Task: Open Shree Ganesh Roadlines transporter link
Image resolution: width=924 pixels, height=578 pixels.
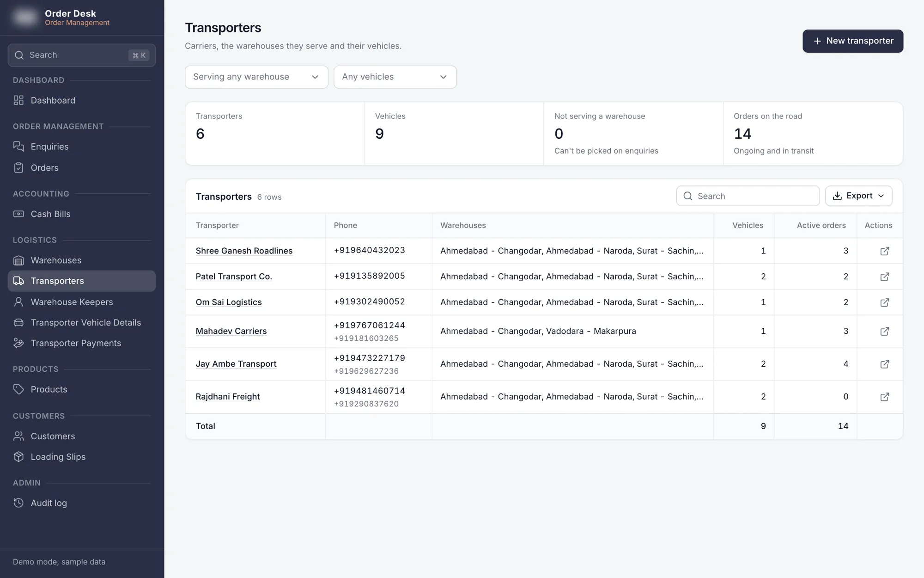Action: click(244, 251)
